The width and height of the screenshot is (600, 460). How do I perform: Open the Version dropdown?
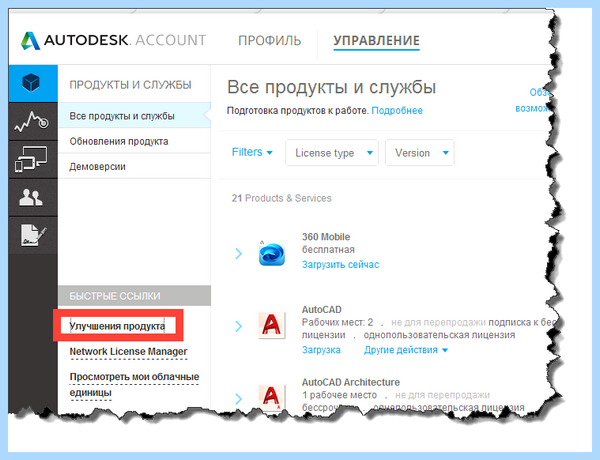pos(419,153)
